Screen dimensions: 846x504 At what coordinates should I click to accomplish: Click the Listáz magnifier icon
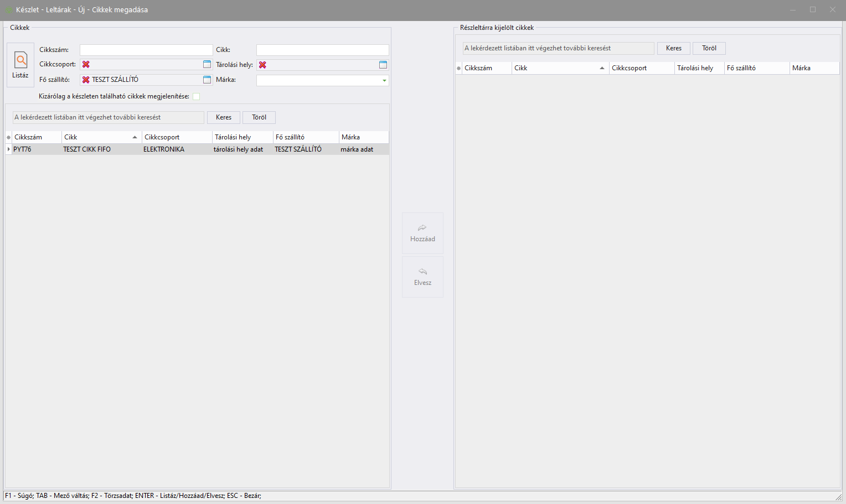coord(20,60)
